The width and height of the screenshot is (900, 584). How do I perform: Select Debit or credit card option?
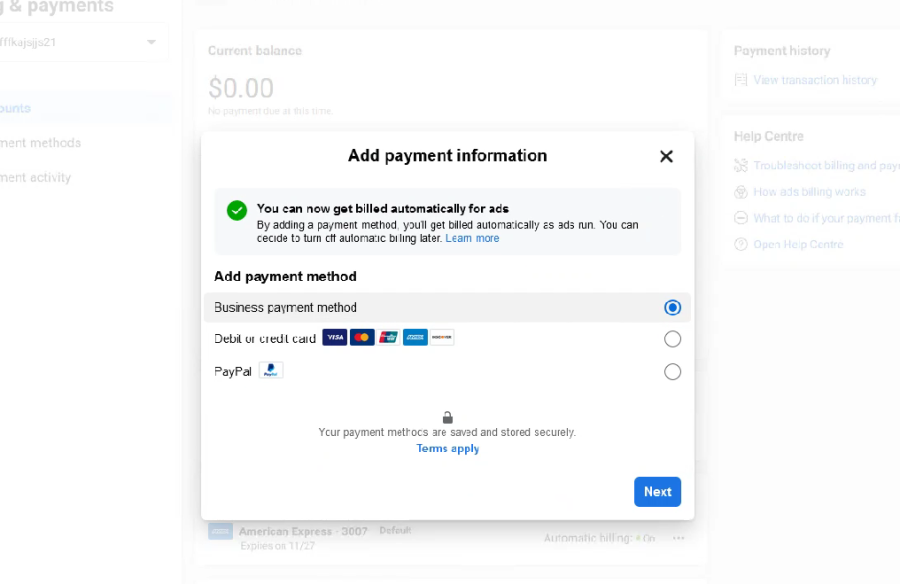672,339
